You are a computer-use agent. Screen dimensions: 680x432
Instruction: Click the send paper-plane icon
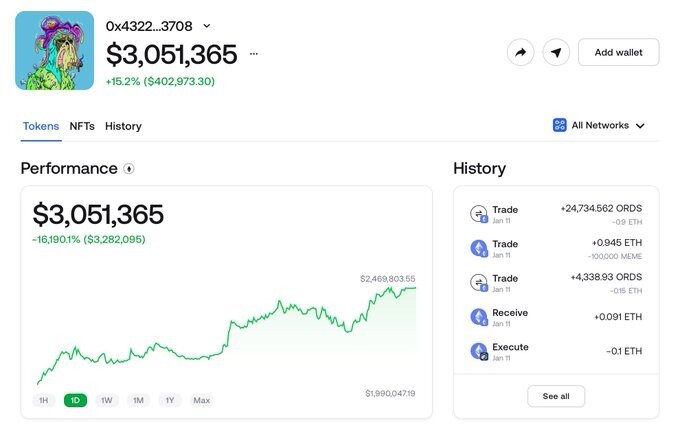pos(556,52)
